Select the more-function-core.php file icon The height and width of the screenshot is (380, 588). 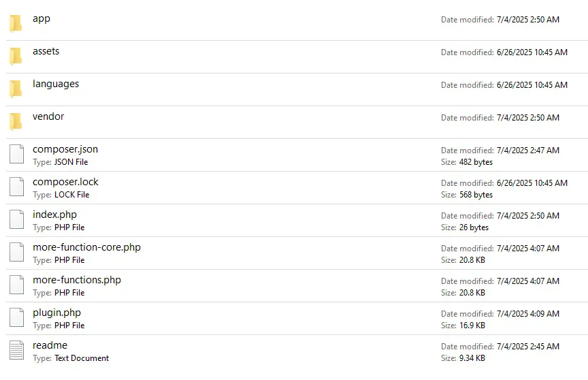pos(16,253)
